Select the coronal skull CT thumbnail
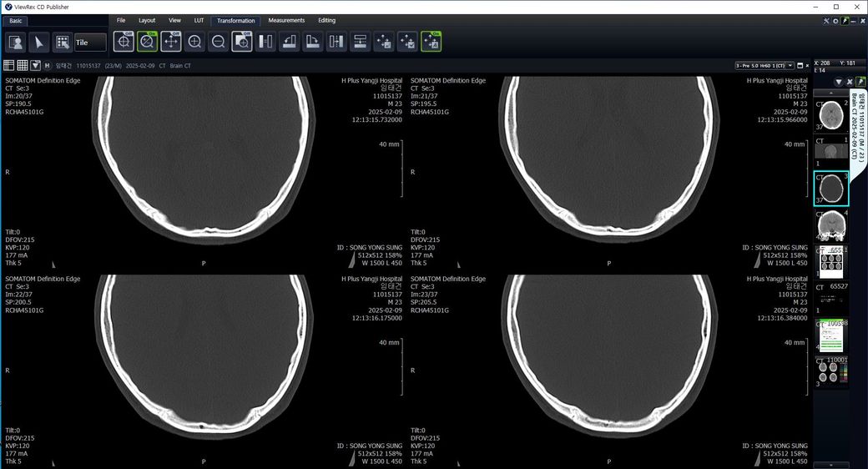The image size is (868, 469). coord(830,225)
